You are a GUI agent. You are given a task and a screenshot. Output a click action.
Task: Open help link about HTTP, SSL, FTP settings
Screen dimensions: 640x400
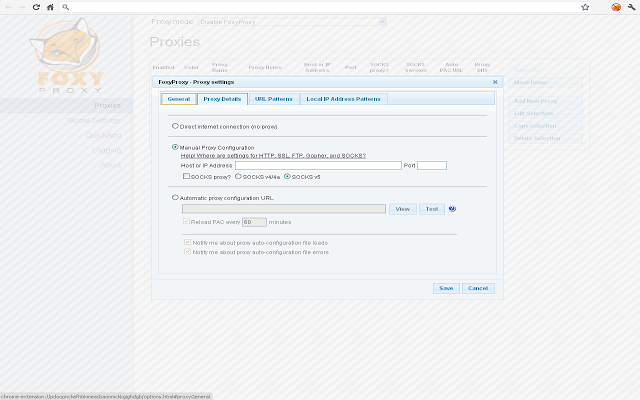(x=273, y=156)
